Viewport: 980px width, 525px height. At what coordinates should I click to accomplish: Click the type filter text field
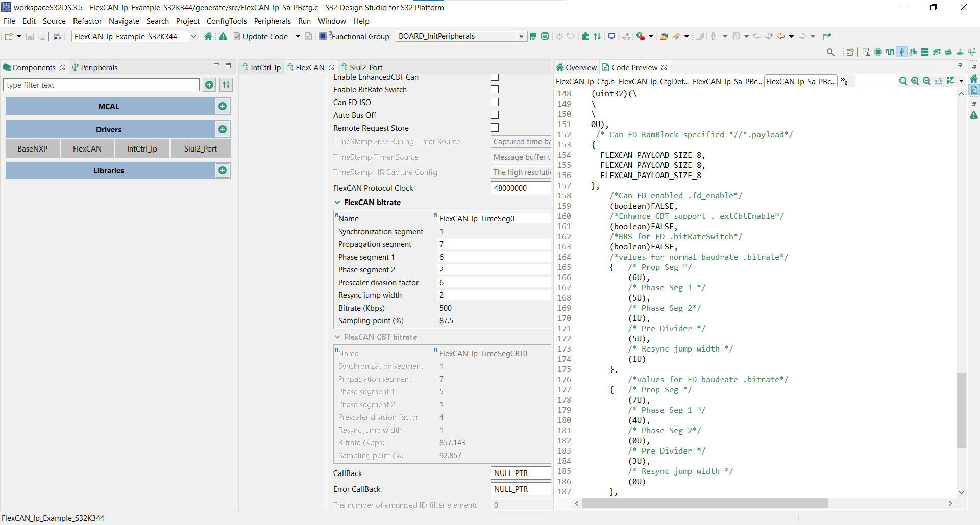point(101,85)
